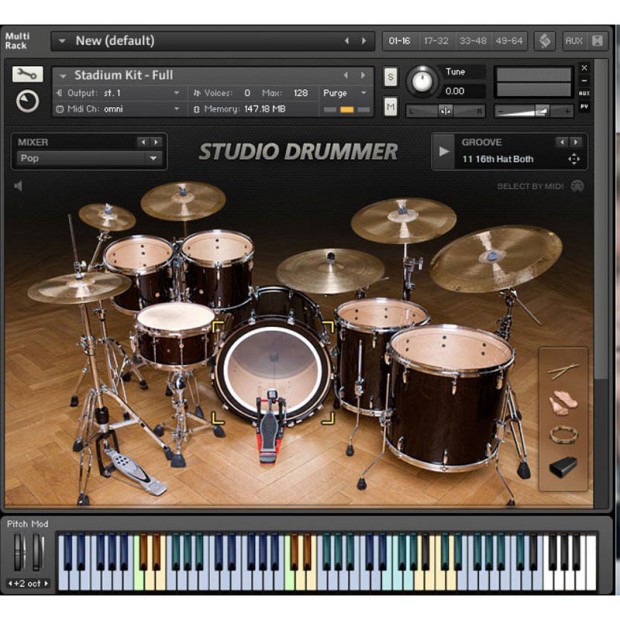Image resolution: width=620 pixels, height=620 pixels.
Task: Select next Mixer preset
Action: (x=156, y=142)
